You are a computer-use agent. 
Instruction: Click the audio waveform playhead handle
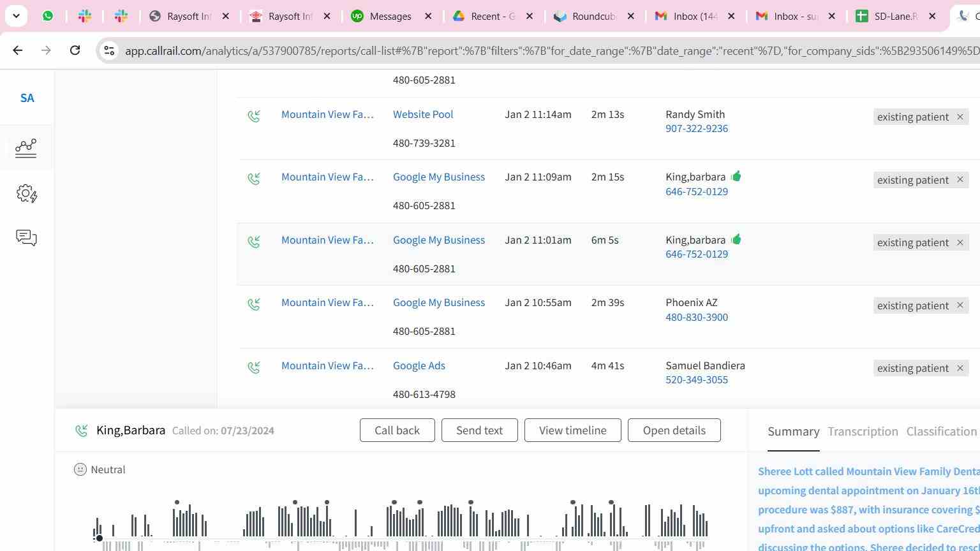click(100, 538)
